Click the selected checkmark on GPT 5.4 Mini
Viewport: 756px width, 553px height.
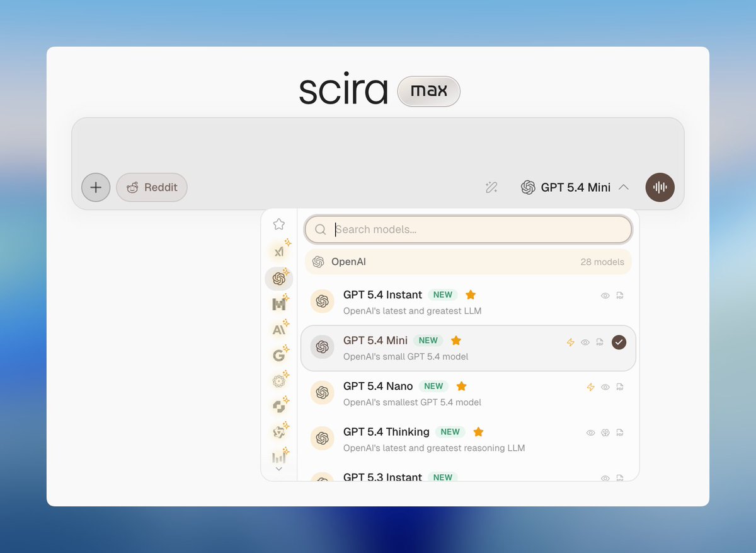(619, 342)
